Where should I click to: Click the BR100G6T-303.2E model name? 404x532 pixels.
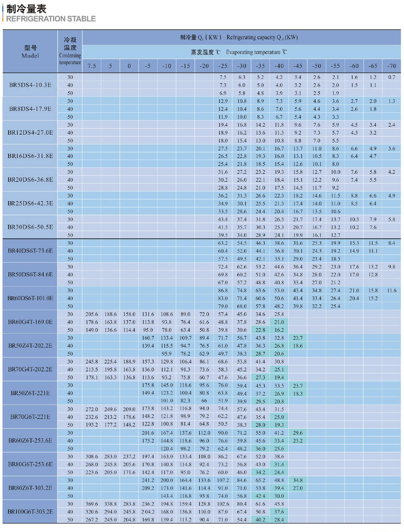click(x=30, y=512)
